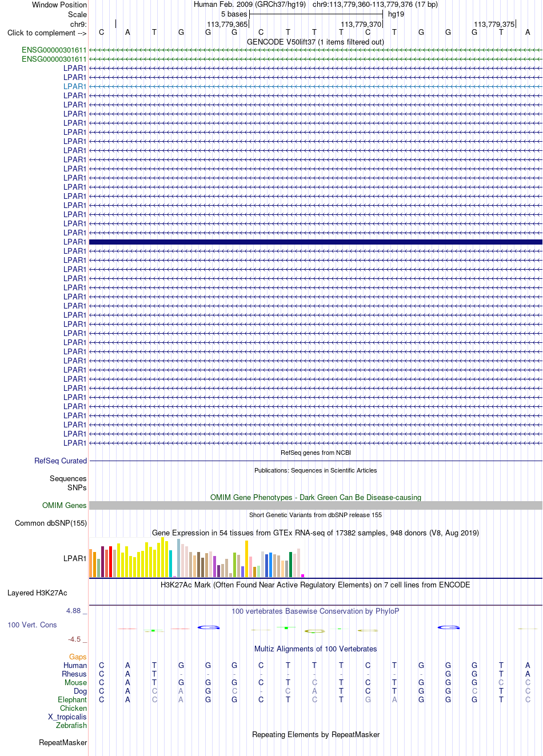Click the 4.88 PhyloP upper scale value
Image resolution: width=543 pixels, height=756 pixels.
coord(74,611)
